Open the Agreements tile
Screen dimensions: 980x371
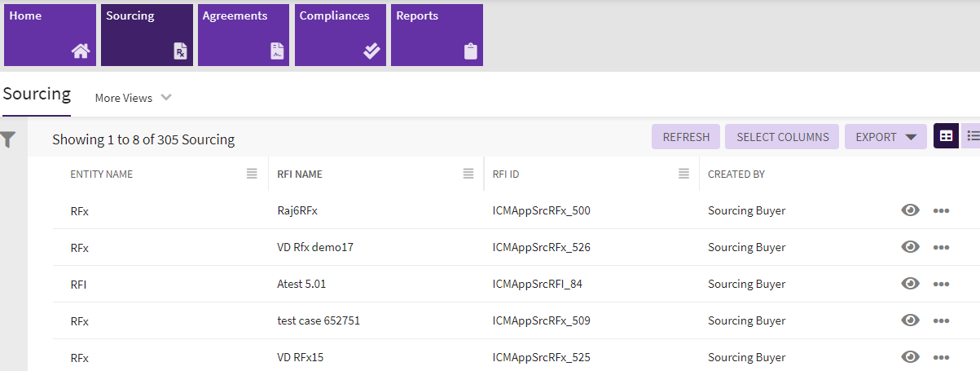click(244, 35)
